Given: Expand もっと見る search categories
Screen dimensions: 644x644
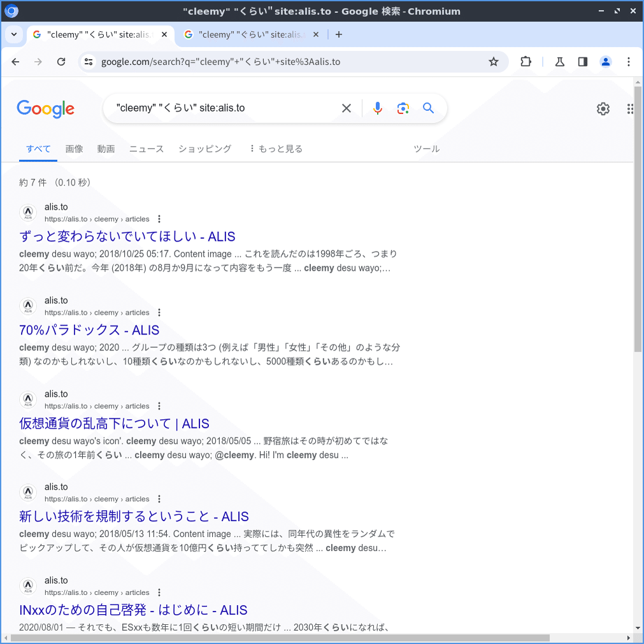Looking at the screenshot, I should [276, 148].
